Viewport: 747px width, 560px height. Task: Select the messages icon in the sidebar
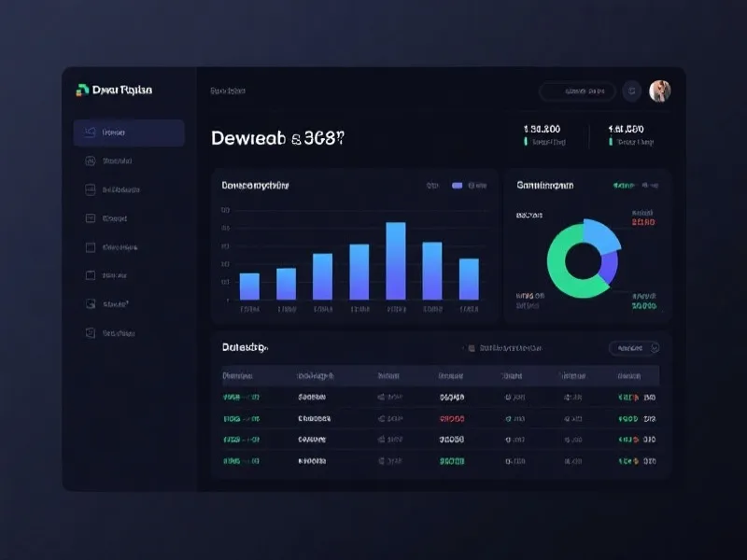coord(90,246)
